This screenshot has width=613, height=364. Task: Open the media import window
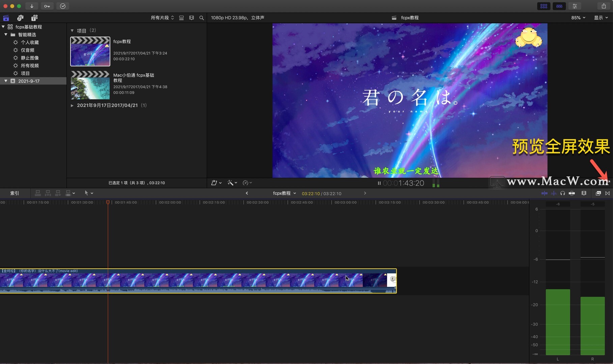pyautogui.click(x=32, y=6)
